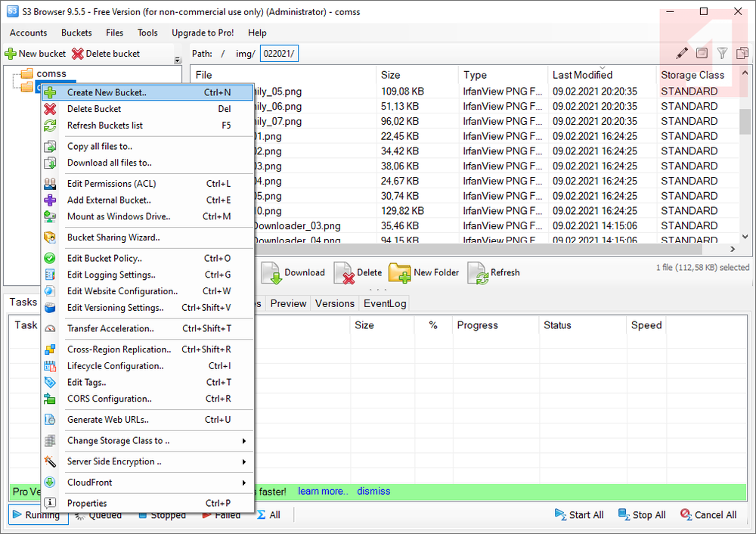
Task: Click the learn more link
Action: (323, 491)
